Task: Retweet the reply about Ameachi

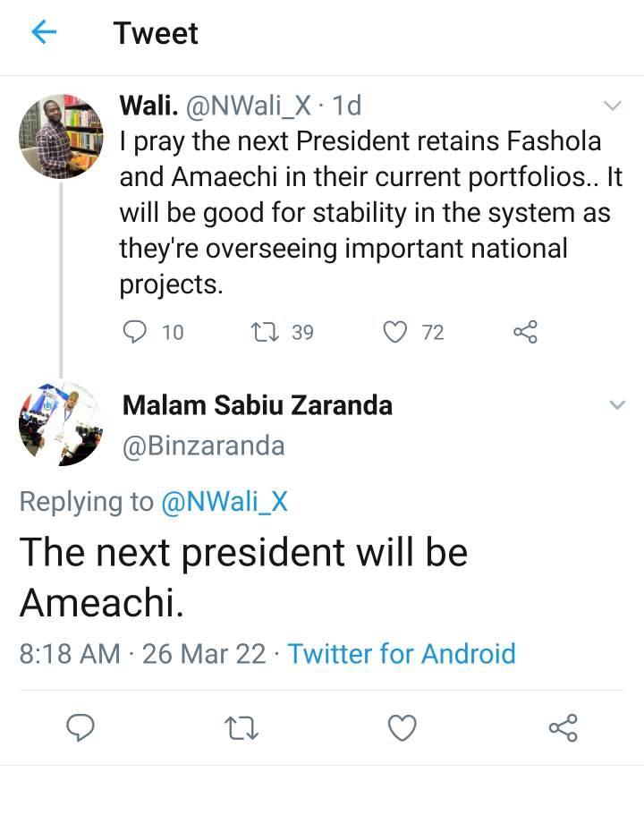Action: [x=241, y=727]
